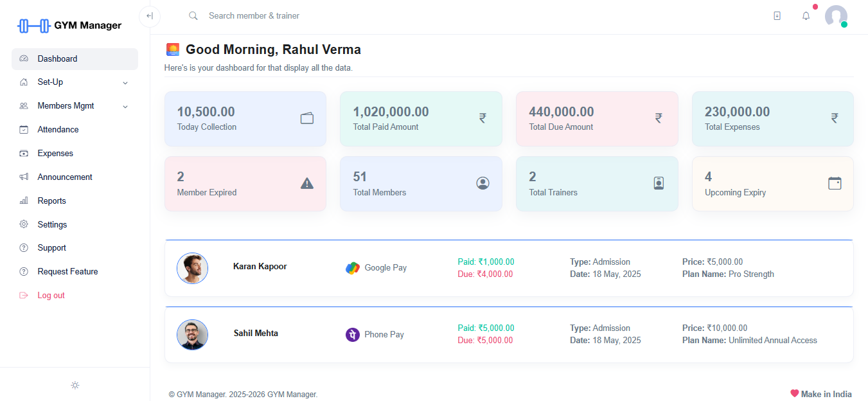Click the 1,020,000.00 Total Paid value

click(x=391, y=112)
